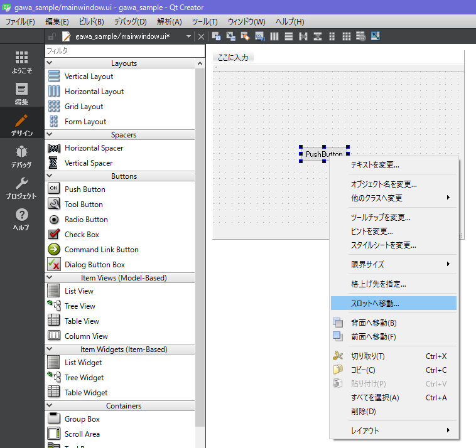Select the Edit Buddies tool
Image resolution: width=476 pixels, height=448 pixels.
coord(246,36)
